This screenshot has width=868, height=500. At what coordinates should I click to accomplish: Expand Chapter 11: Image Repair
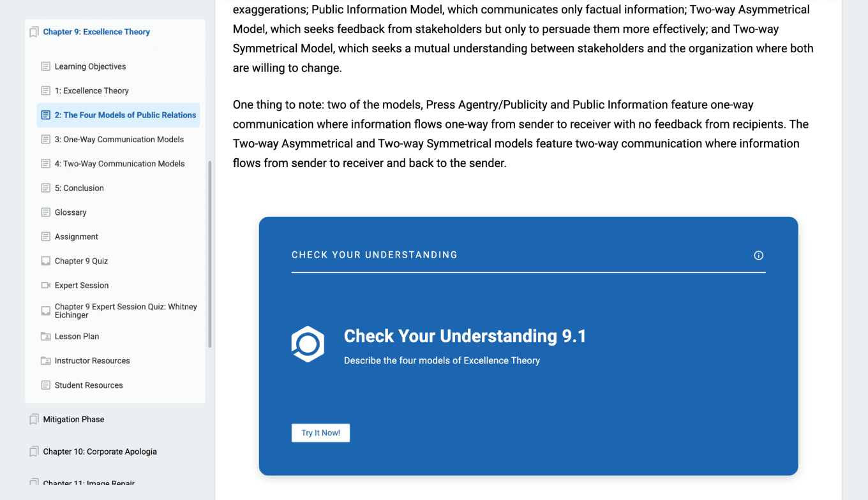click(89, 483)
